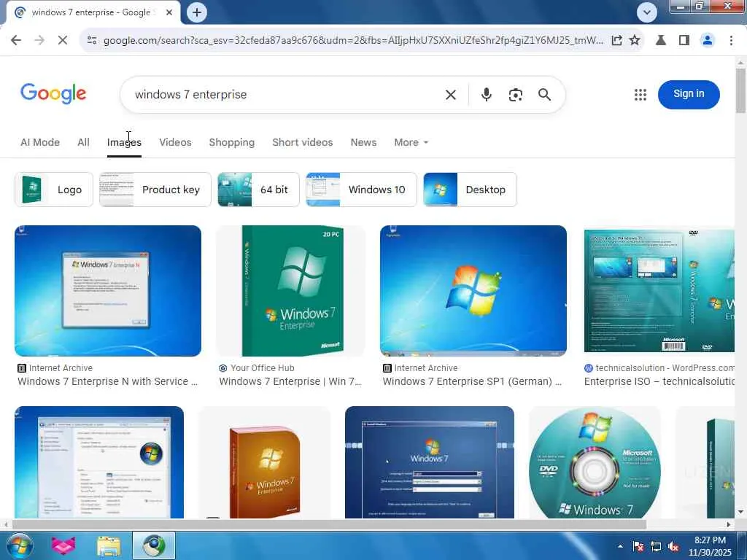Clear the Google search box text
Screen dimensions: 747x560
click(450, 95)
